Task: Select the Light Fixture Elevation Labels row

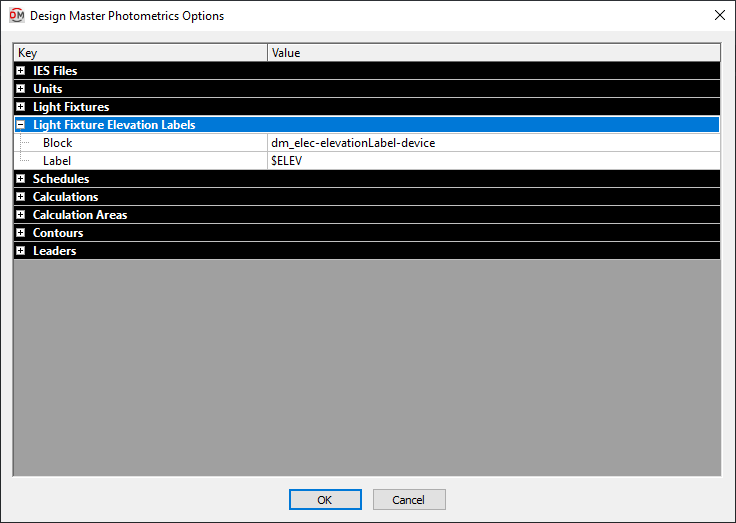Action: click(367, 125)
